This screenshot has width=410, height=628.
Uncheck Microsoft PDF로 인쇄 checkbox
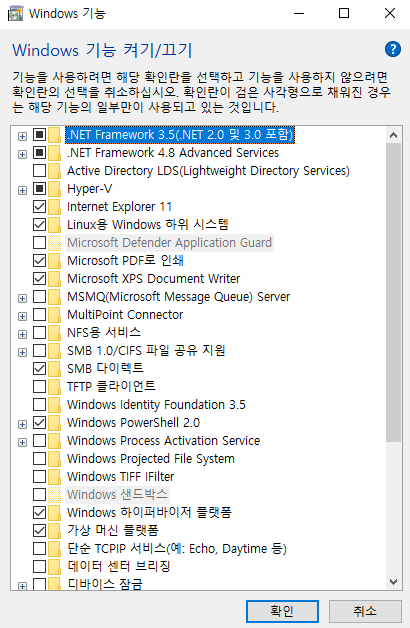point(39,261)
